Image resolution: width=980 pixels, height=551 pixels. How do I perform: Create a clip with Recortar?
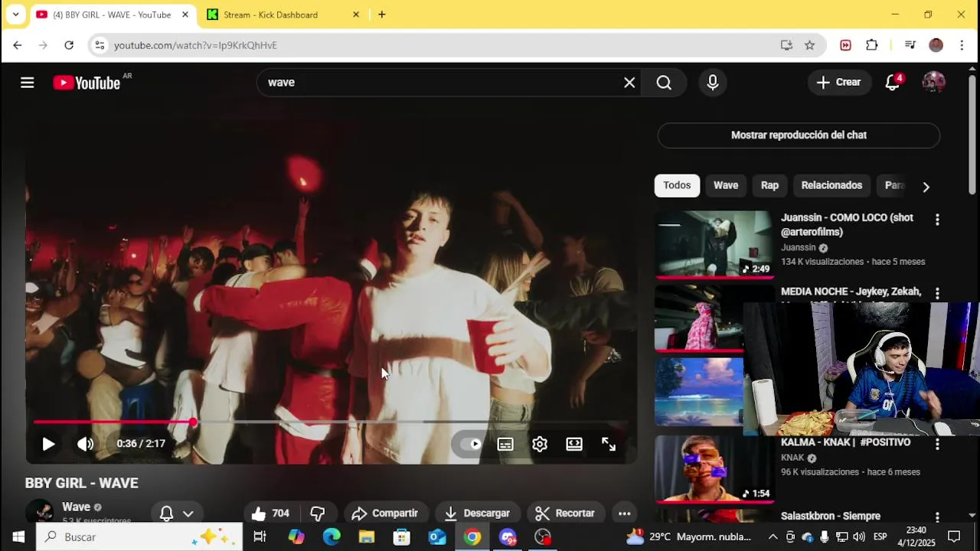click(565, 514)
